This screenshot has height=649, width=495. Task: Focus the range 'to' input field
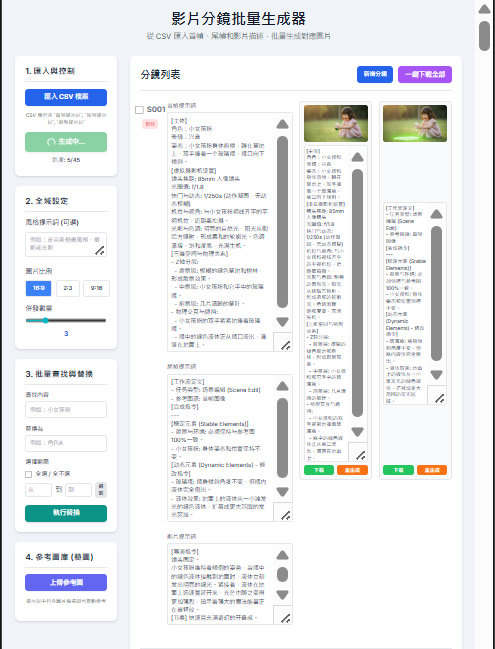78,490
